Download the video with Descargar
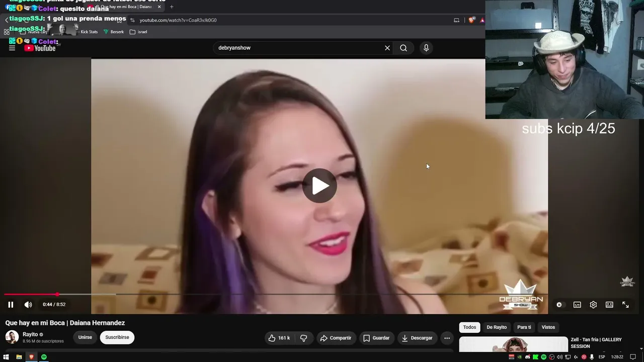644x362 pixels. (417, 338)
